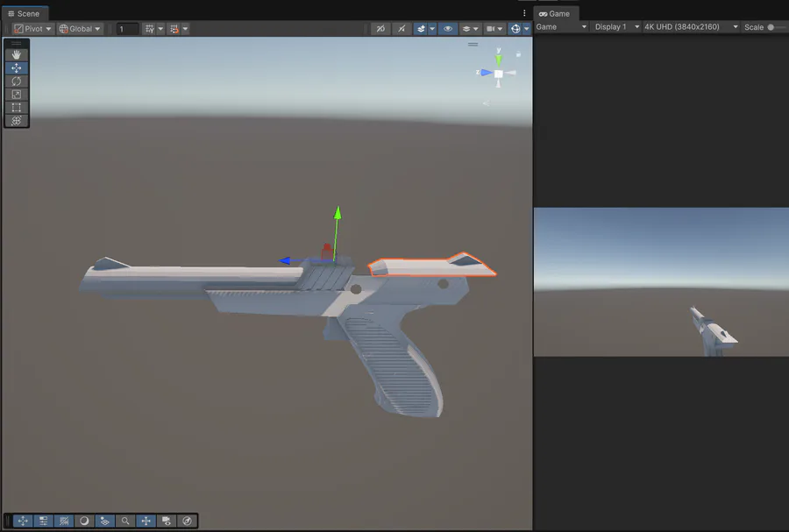
Task: Toggle Cameras overlay in bottom bar
Action: [x=167, y=521]
